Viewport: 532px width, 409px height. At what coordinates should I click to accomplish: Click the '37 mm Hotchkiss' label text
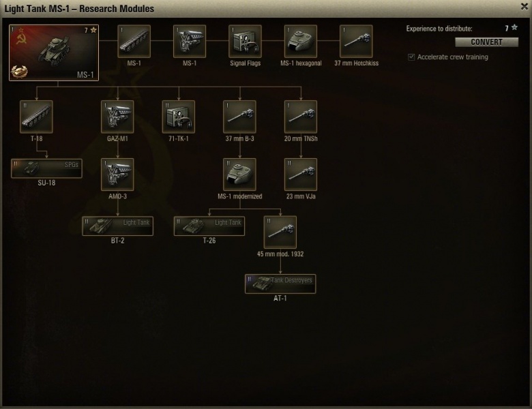click(x=356, y=63)
